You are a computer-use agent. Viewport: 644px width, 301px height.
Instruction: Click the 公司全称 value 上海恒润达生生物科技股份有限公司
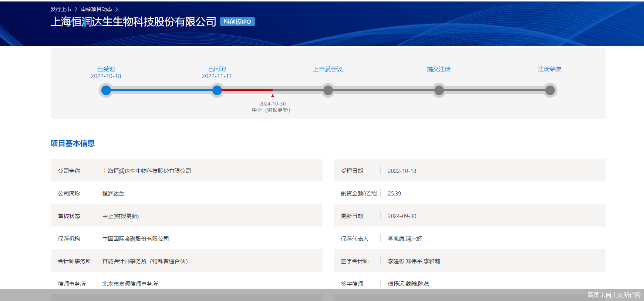click(x=147, y=171)
